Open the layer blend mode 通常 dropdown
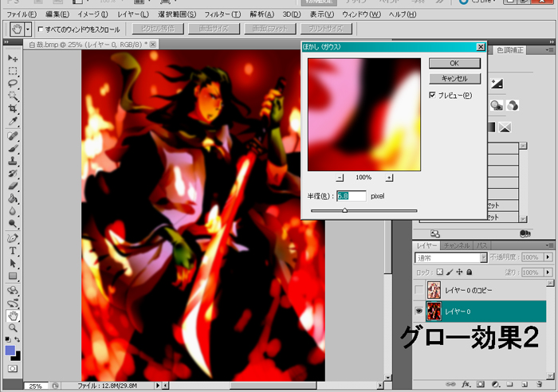 click(x=483, y=258)
